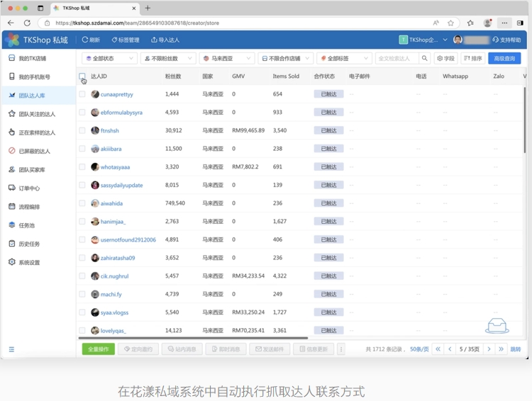This screenshot has height=401, width=532.
Task: Click the vertical table scrollbar
Action: tap(524, 120)
